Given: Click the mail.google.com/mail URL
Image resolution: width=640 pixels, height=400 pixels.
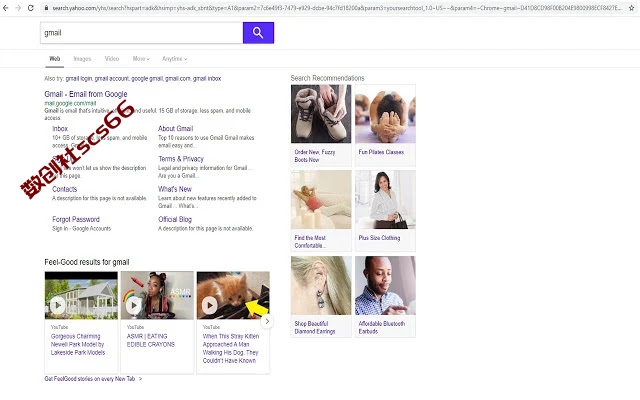Looking at the screenshot, I should point(70,103).
